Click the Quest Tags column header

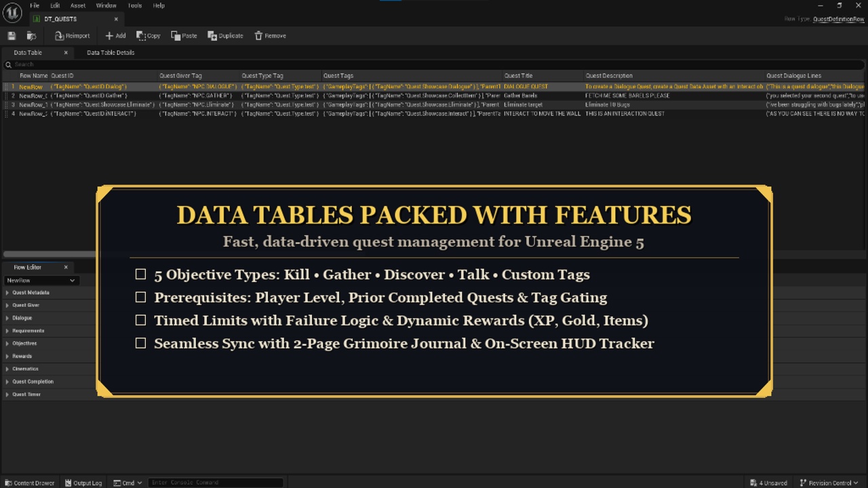point(338,76)
